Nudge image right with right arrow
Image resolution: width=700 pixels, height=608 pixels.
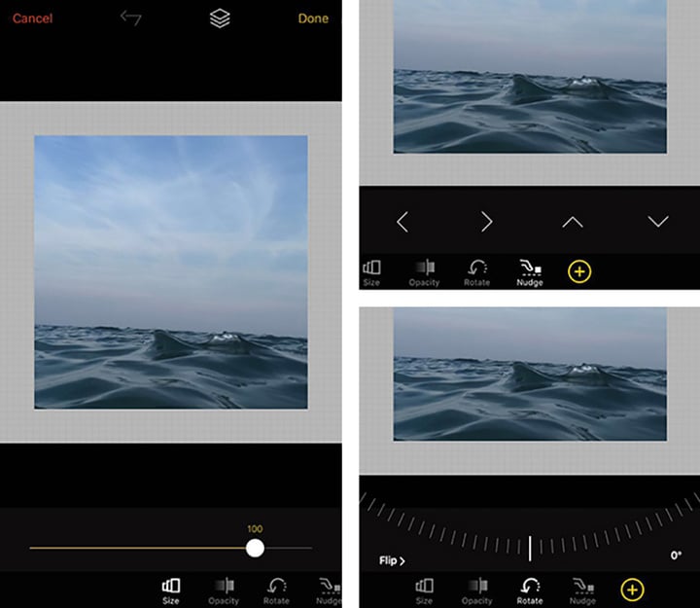487,222
